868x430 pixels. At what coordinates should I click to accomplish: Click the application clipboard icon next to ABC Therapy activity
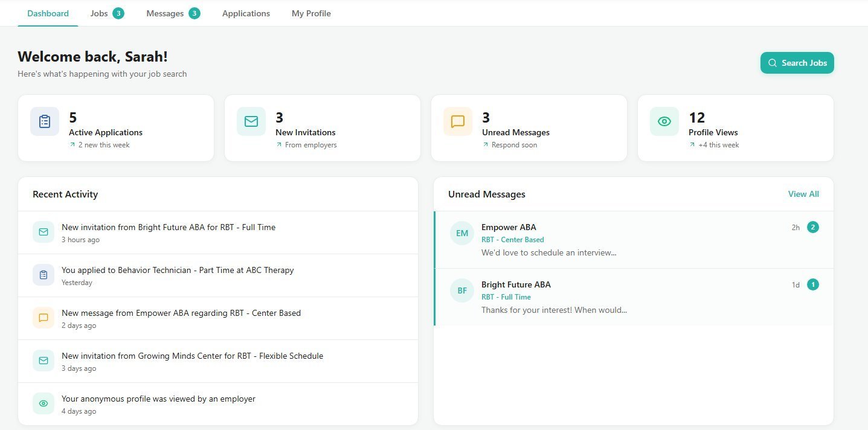43,275
